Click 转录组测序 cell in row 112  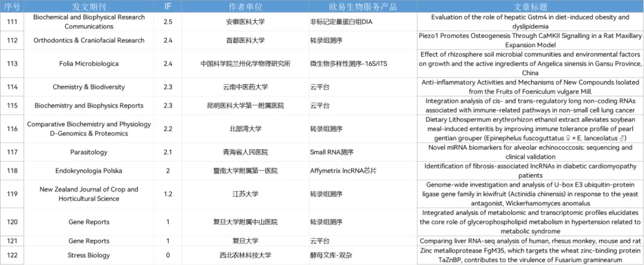coord(363,40)
